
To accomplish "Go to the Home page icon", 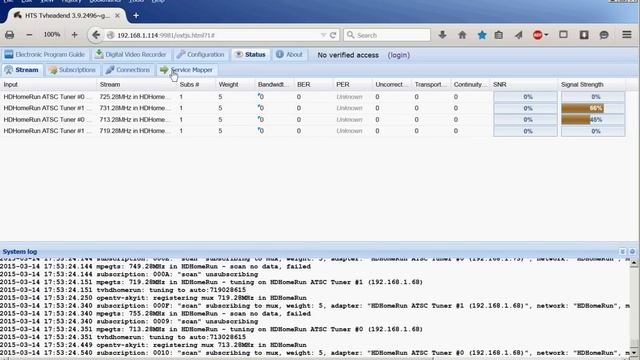I will pos(462,35).
